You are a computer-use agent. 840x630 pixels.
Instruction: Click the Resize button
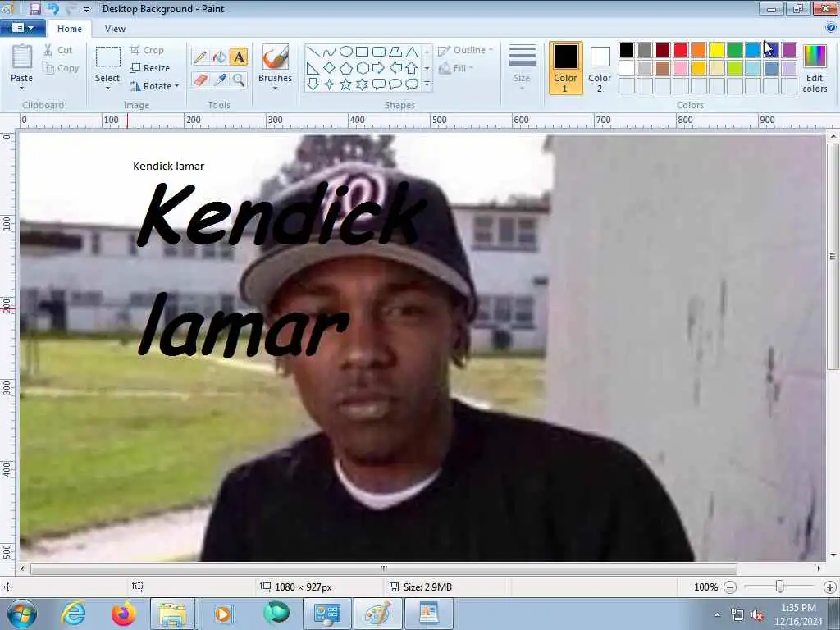[x=150, y=68]
